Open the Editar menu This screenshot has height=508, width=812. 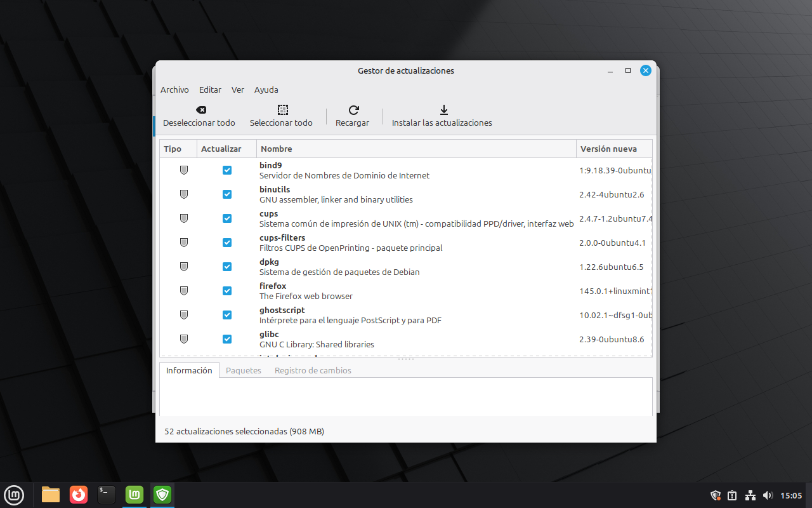pos(210,90)
